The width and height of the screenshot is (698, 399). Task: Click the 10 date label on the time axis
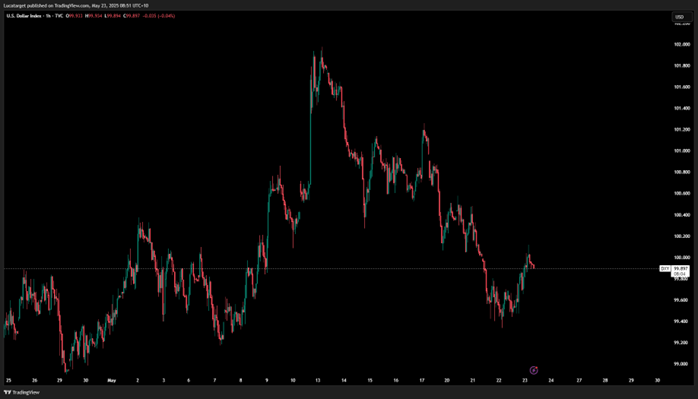[x=293, y=381]
